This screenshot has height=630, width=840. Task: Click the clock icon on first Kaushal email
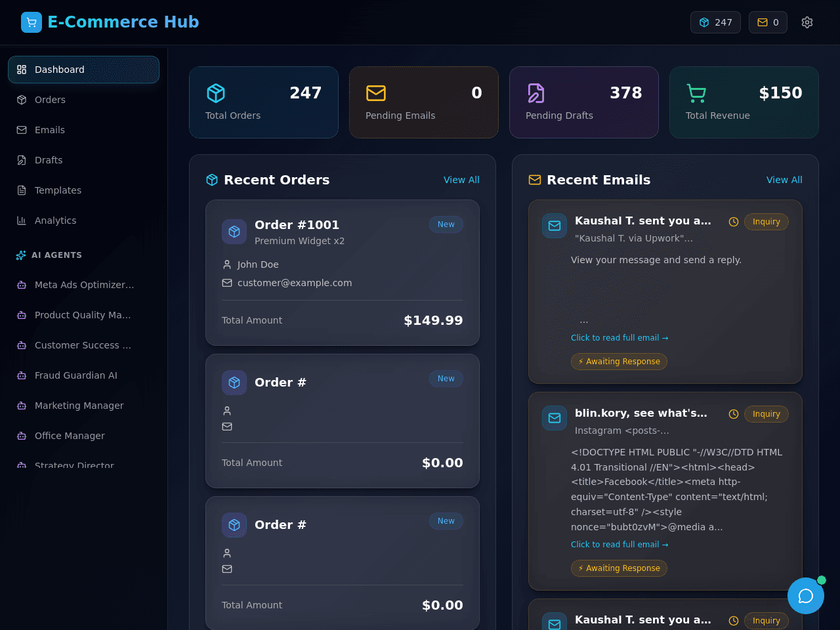(734, 222)
